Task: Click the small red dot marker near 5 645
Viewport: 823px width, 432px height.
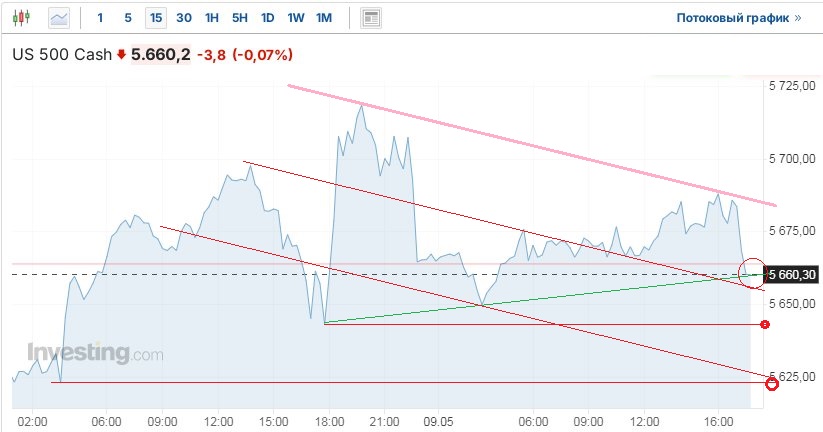Action: 765,324
